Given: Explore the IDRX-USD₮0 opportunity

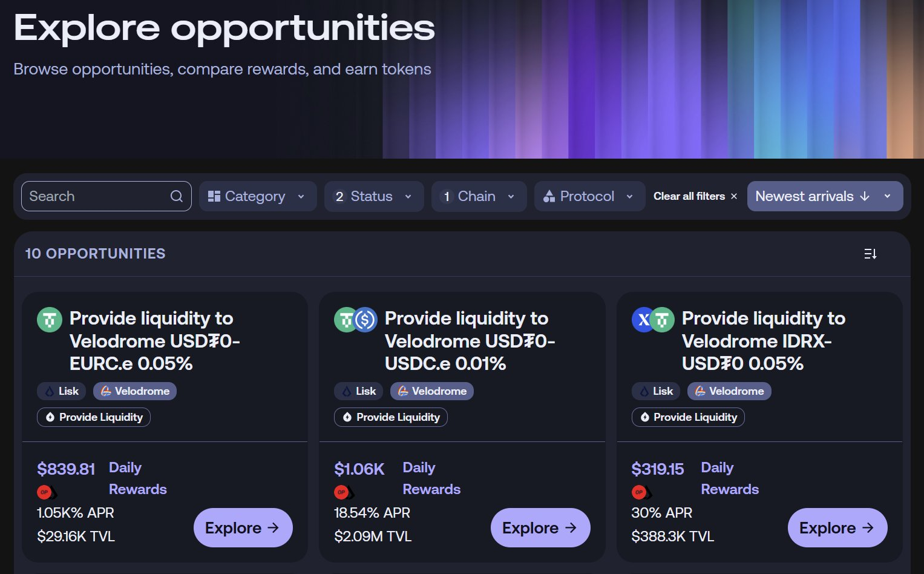Looking at the screenshot, I should [x=837, y=528].
